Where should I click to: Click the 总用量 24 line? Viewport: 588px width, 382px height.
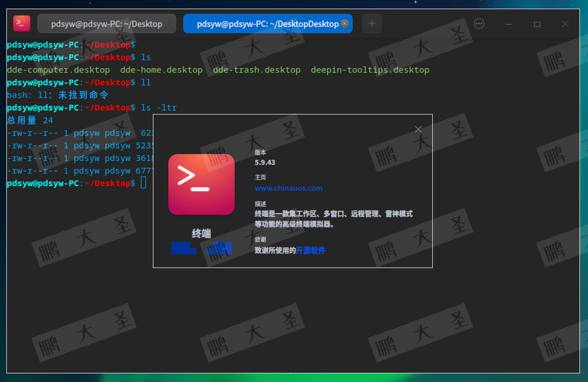pyautogui.click(x=30, y=120)
